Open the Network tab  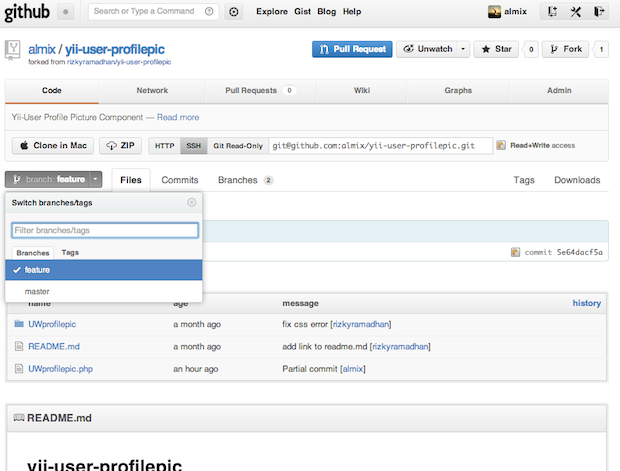152,91
